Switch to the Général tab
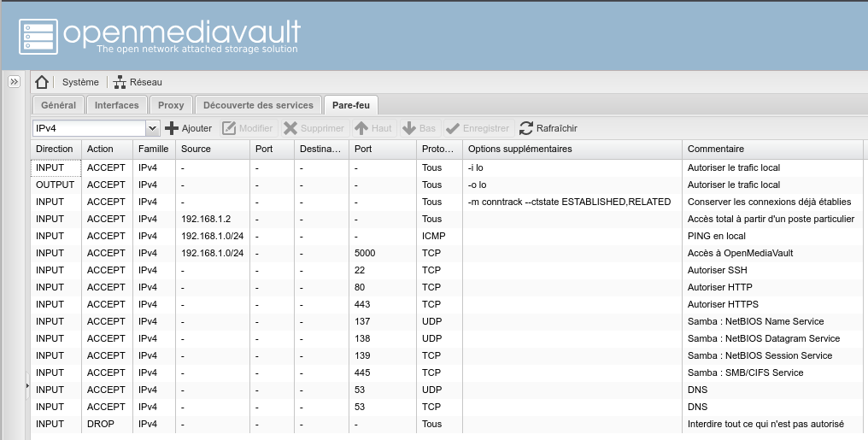The height and width of the screenshot is (440, 868). tap(58, 105)
